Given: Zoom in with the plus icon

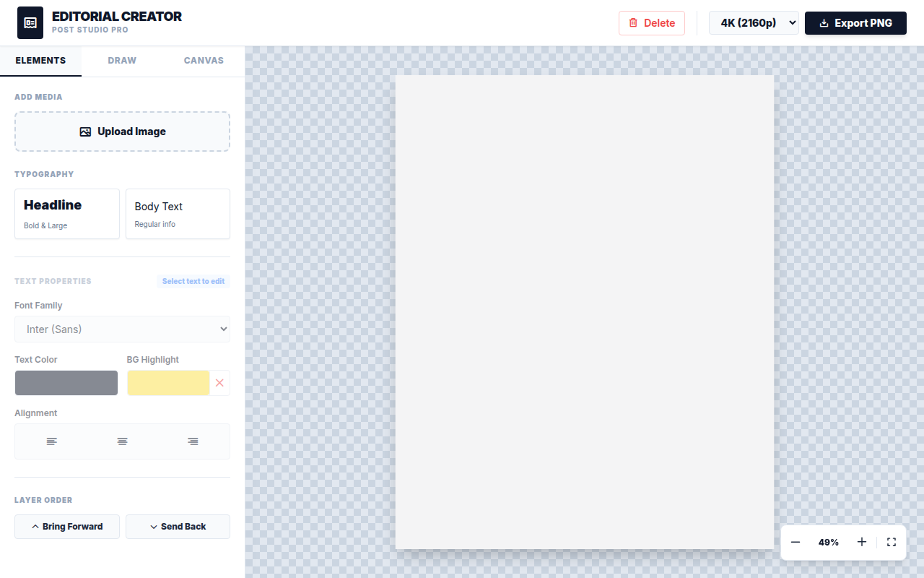Looking at the screenshot, I should (x=862, y=542).
